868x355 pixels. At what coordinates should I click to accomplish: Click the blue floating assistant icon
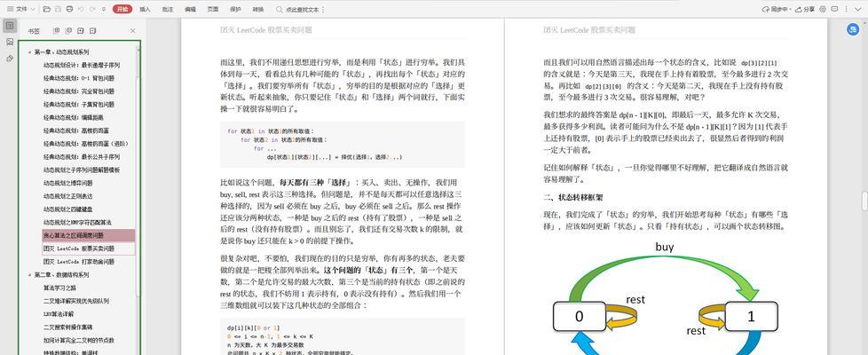[853, 30]
